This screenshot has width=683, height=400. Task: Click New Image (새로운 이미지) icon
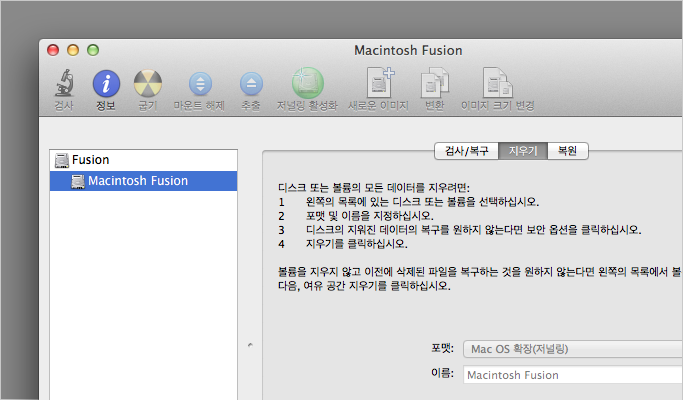click(x=379, y=82)
